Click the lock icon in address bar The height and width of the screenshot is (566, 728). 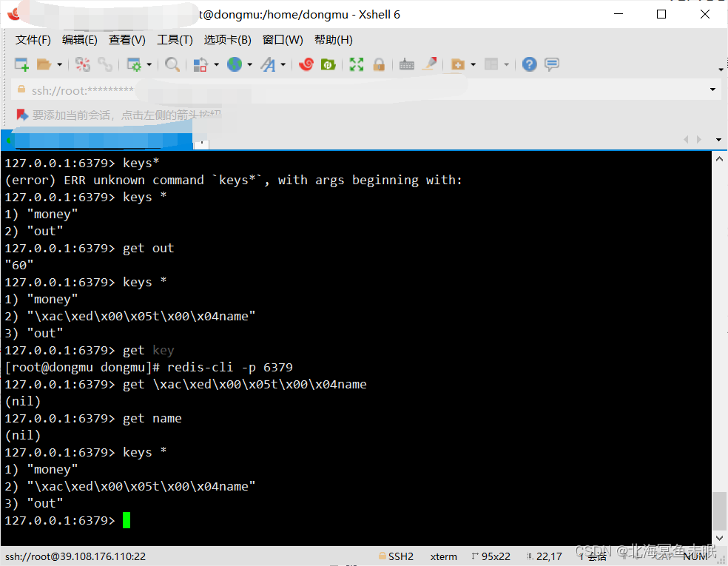click(x=21, y=90)
